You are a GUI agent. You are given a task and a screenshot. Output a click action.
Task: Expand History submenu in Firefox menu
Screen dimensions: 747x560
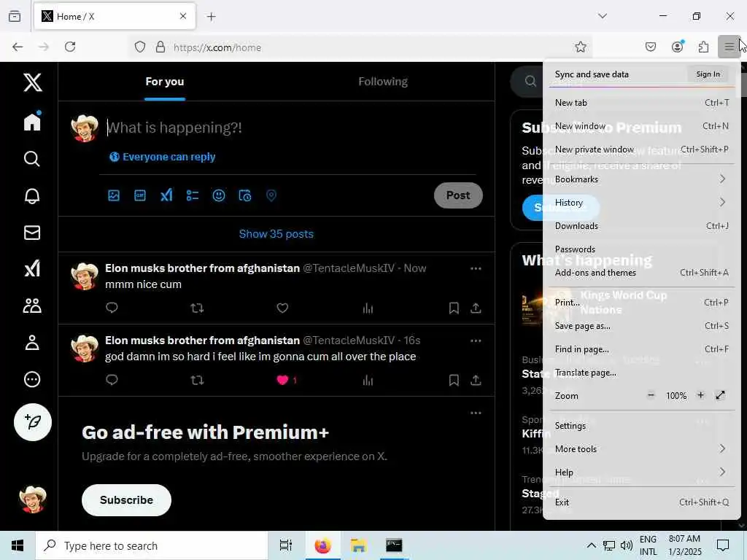[641, 203]
